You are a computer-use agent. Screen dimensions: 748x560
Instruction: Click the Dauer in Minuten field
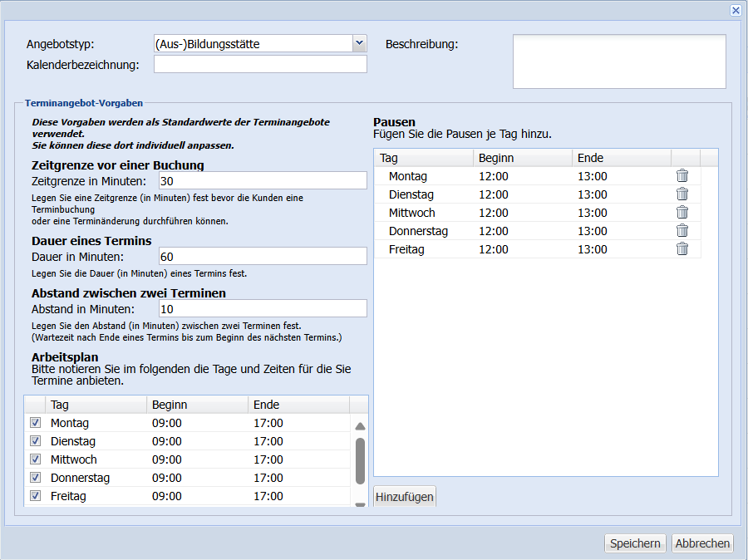[x=260, y=256]
